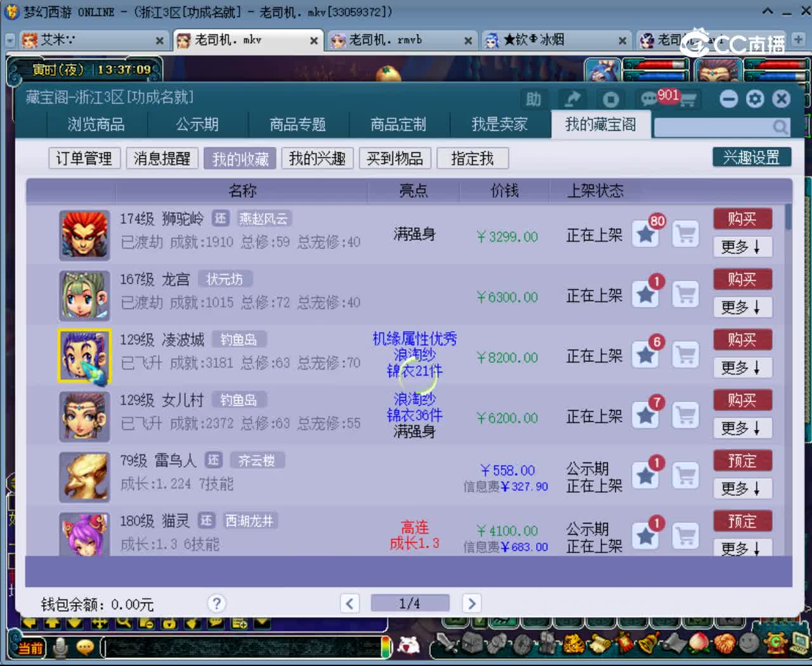812x666 pixels.
Task: Expand 更多 menu for 凌波城 row
Action: [x=742, y=367]
